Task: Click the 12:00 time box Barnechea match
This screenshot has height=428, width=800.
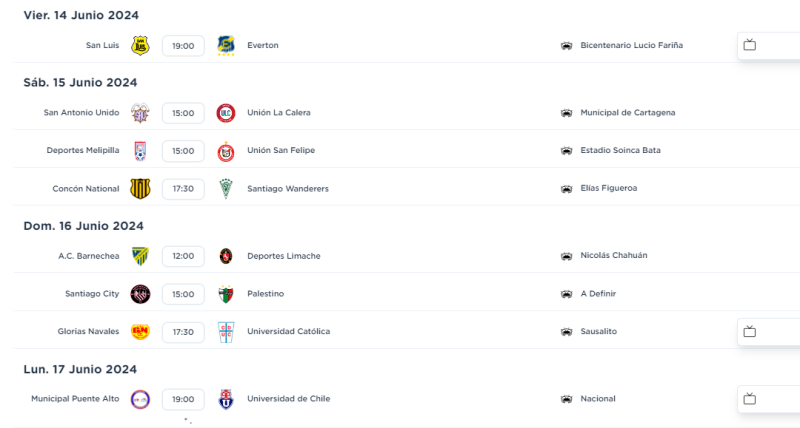Action: tap(183, 256)
